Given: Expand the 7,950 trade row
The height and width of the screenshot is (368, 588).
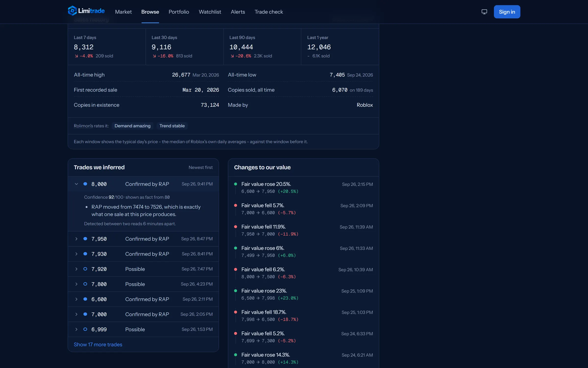Looking at the screenshot, I should click(143, 239).
